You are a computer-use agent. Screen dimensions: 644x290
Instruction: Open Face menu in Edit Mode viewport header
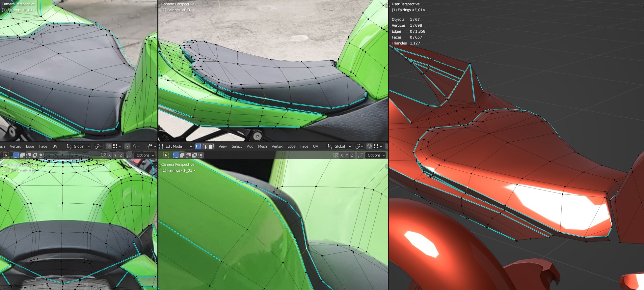click(x=304, y=146)
